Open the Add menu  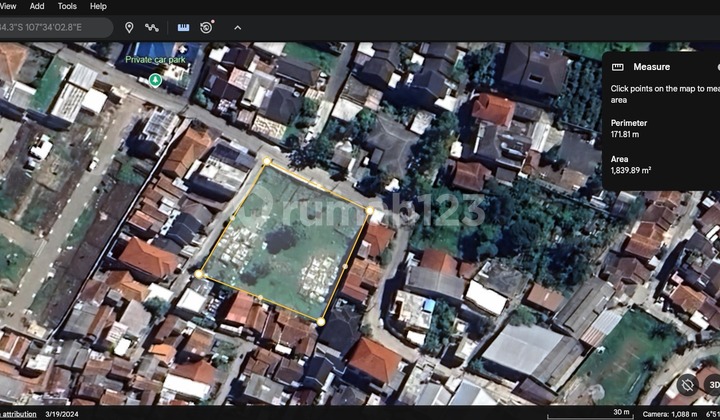[37, 6]
